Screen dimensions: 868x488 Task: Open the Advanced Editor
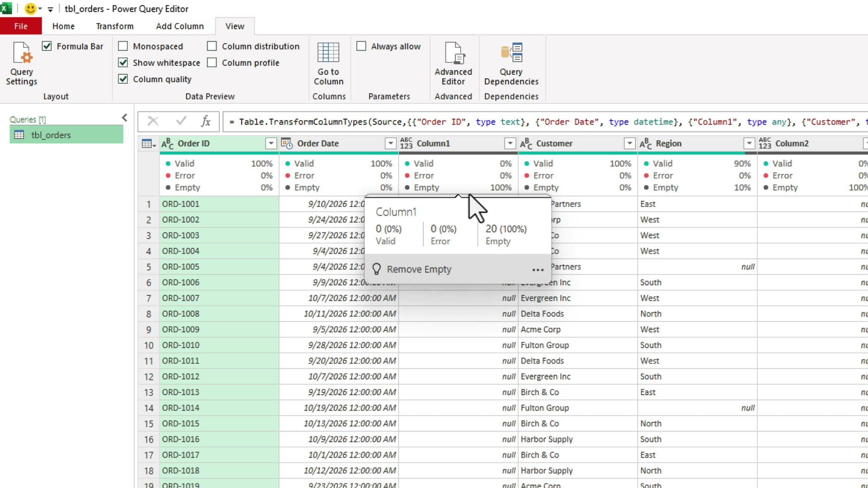pos(453,63)
